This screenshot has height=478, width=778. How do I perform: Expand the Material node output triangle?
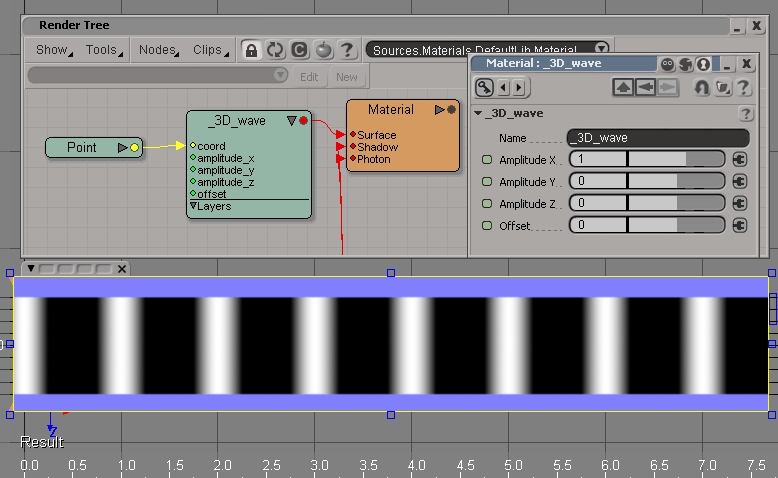pyautogui.click(x=440, y=110)
